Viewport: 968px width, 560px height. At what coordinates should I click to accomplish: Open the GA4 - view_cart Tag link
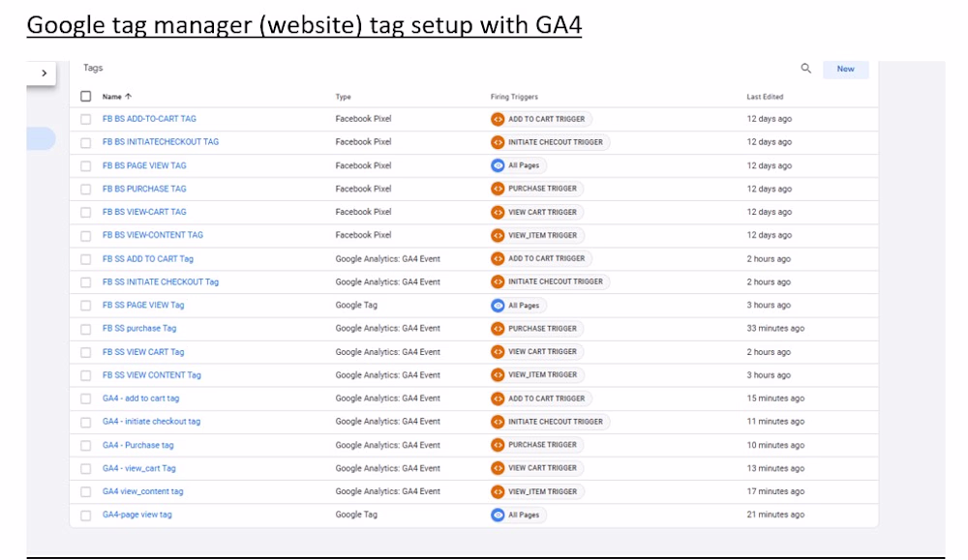pos(138,468)
